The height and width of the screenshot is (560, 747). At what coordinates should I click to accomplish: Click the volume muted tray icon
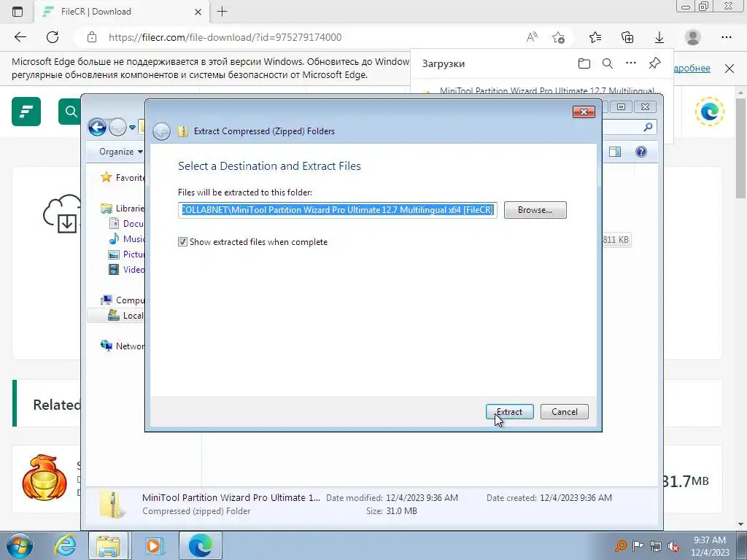[673, 546]
